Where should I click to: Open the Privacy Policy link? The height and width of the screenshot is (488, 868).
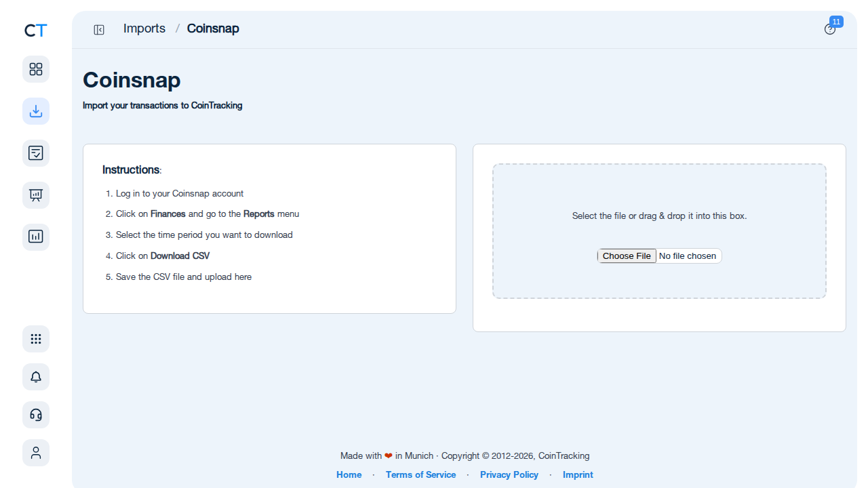tap(509, 474)
